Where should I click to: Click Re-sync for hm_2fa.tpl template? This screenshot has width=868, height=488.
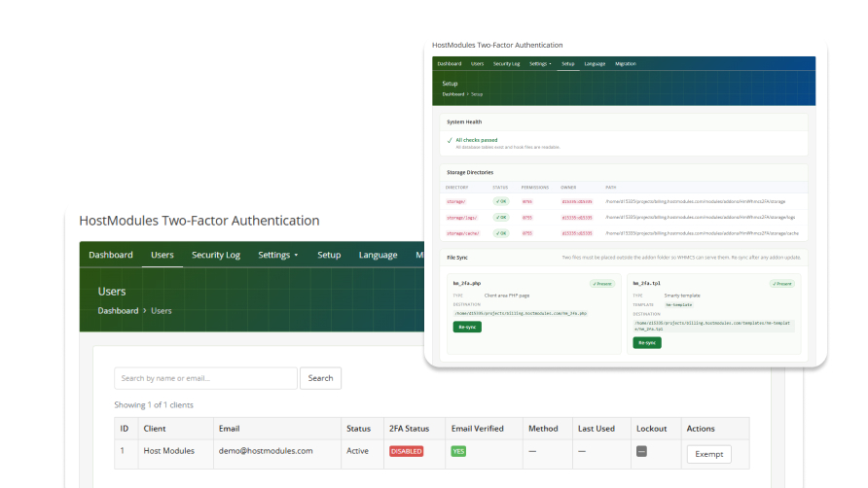(x=647, y=343)
